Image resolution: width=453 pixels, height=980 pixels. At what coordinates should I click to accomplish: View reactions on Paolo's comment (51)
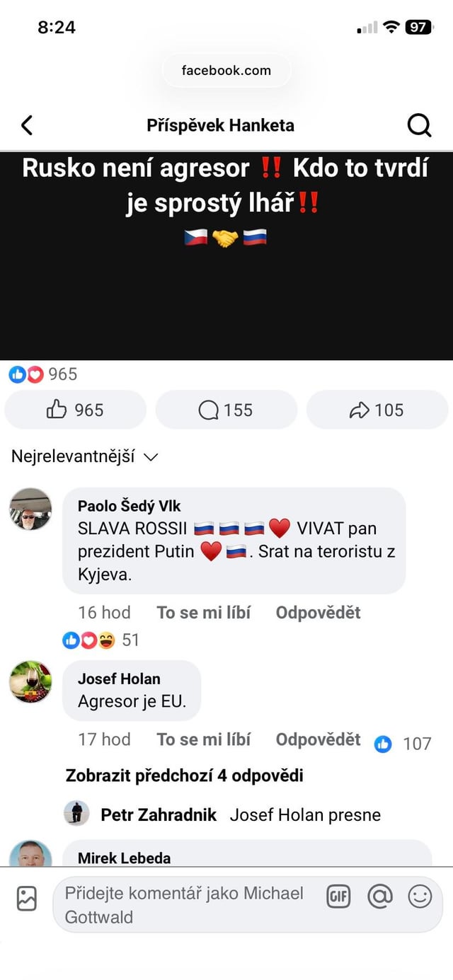click(x=101, y=640)
